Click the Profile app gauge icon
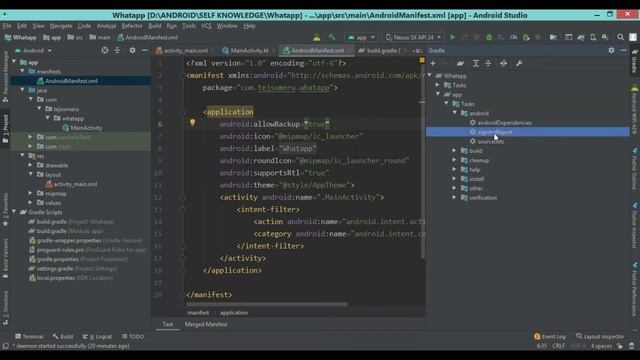This screenshot has height=360, width=640. tap(513, 37)
